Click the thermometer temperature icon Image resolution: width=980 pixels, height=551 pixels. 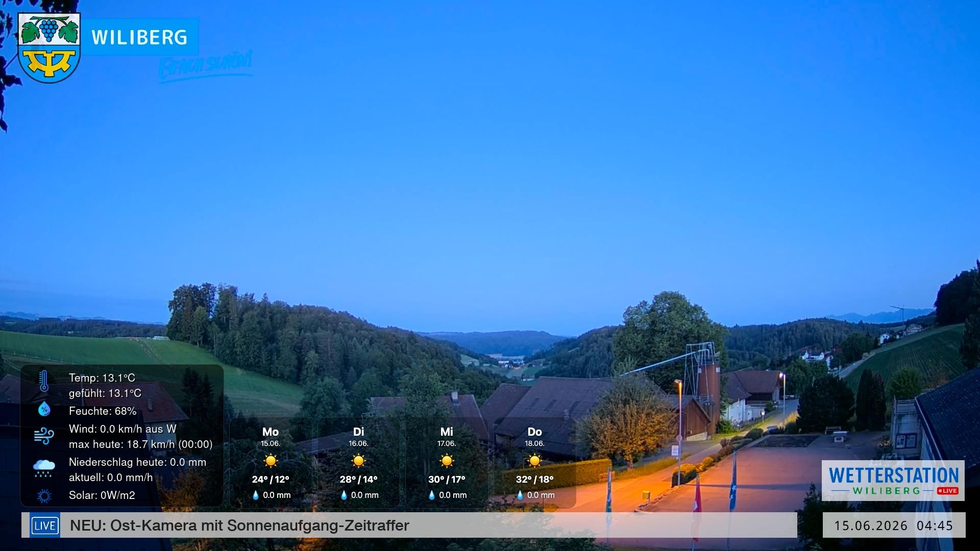tap(44, 381)
